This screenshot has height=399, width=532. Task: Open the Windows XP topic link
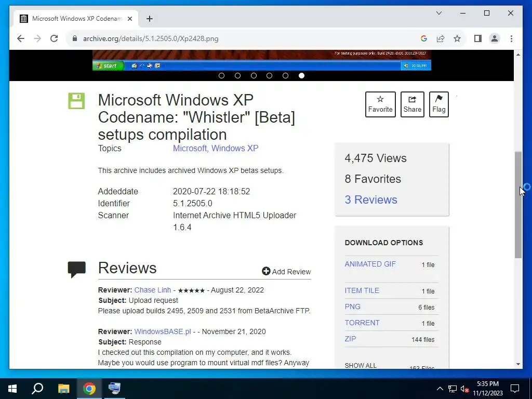(x=235, y=148)
